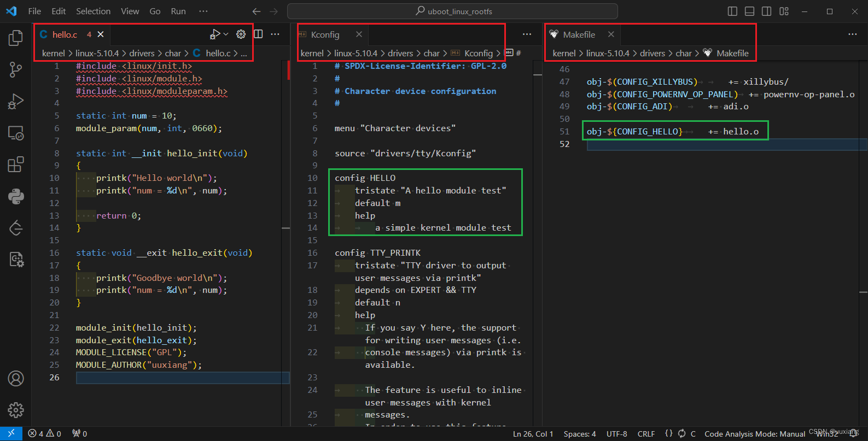Open the View menu

tap(130, 11)
